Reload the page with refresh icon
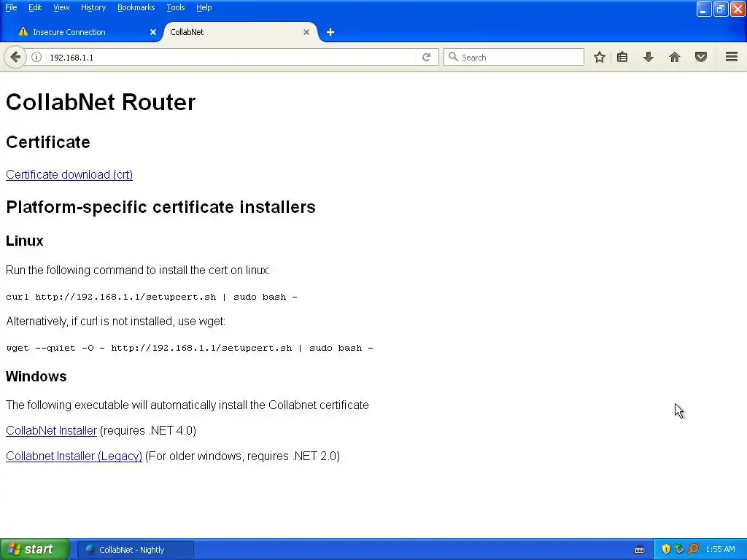Viewport: 747px width, 560px height. click(x=426, y=57)
